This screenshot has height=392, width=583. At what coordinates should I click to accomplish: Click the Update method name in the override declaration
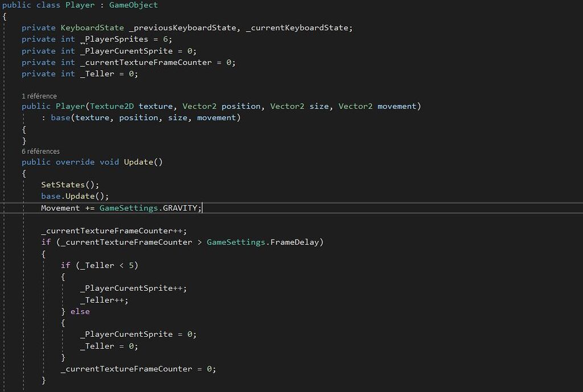138,162
